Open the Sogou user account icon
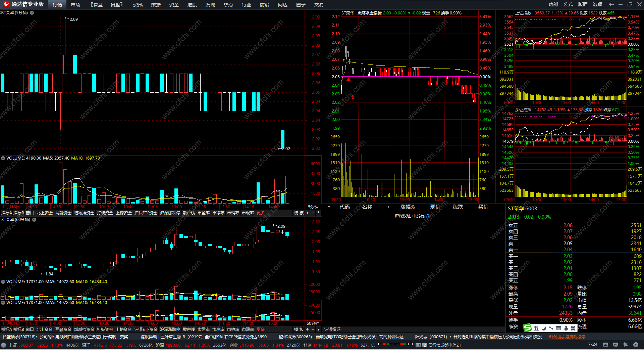Image resolution: width=644 pixels, height=350 pixels. [x=566, y=328]
